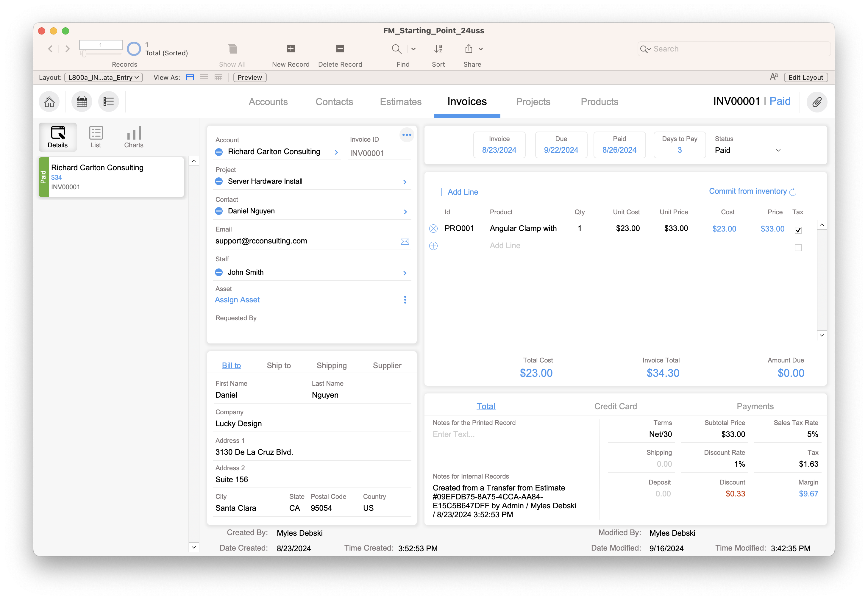Open Richard Carlton Consulting account chevron

[x=336, y=152]
